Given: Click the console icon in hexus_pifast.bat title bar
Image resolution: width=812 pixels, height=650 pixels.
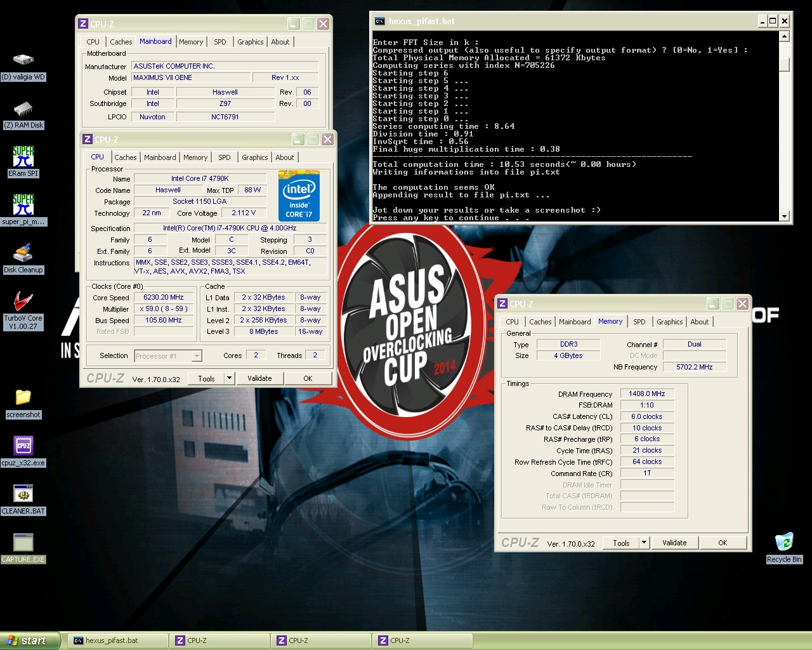Looking at the screenshot, I should tap(379, 21).
